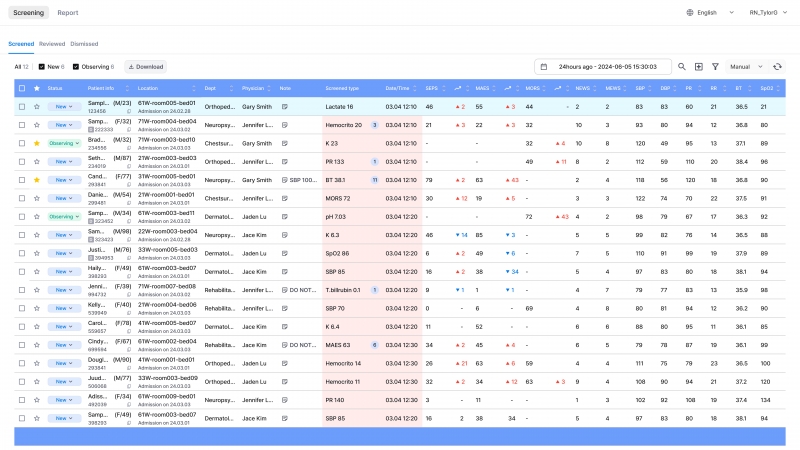Click the refresh icon next to Manual
The image size is (800, 450).
[777, 67]
